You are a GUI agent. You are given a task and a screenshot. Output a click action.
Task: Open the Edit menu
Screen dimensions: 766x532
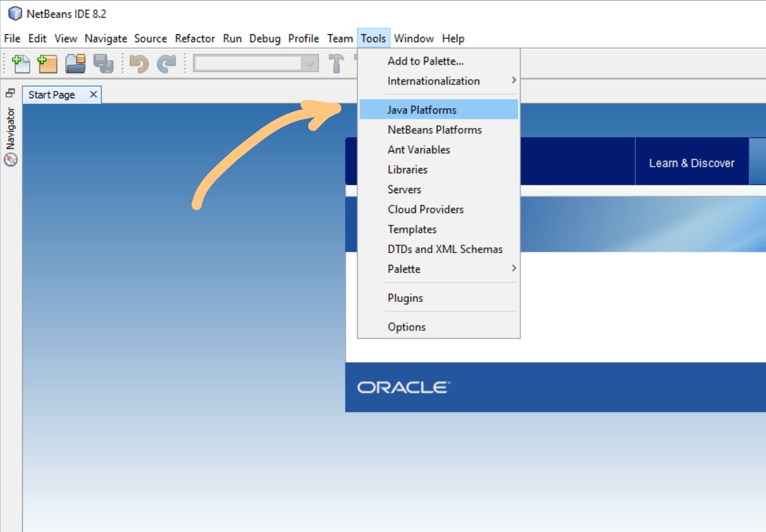(x=37, y=38)
